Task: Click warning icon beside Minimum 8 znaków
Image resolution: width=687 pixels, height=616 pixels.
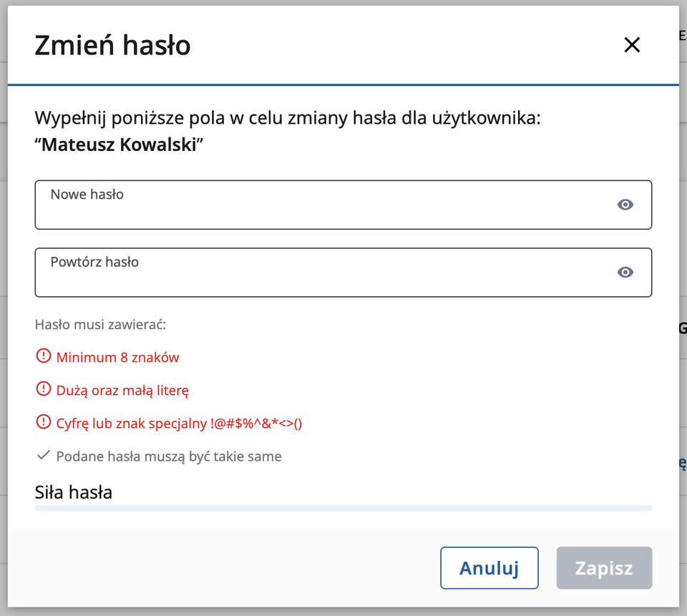Action: (43, 356)
